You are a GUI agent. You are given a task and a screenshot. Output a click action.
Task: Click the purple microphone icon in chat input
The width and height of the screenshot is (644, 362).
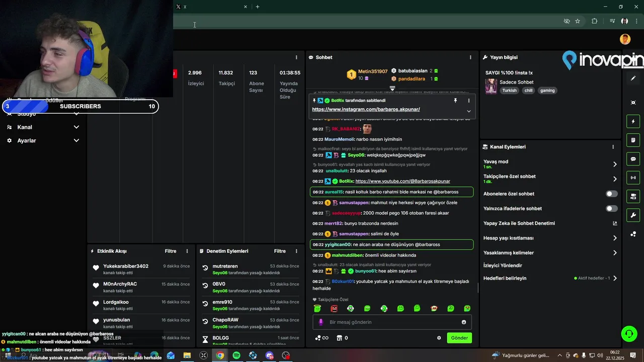(321, 322)
